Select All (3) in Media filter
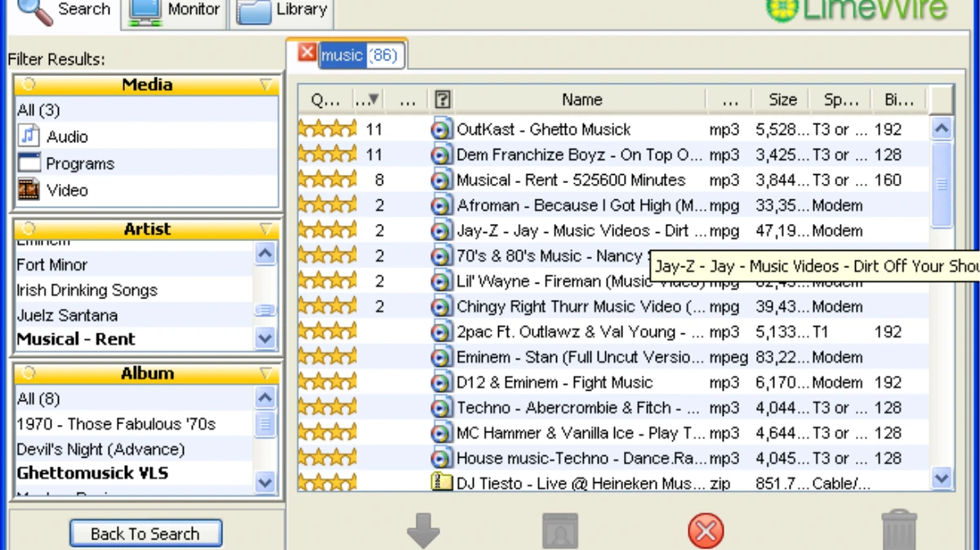The width and height of the screenshot is (980, 550). coord(39,110)
